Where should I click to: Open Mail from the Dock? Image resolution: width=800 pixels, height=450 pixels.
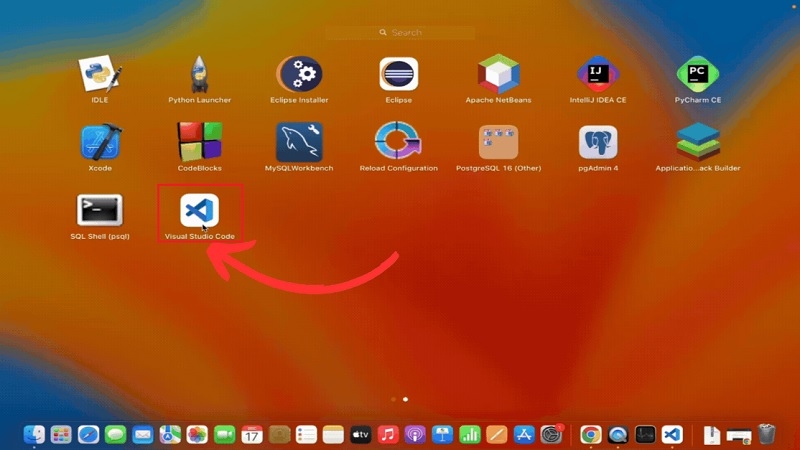(143, 435)
